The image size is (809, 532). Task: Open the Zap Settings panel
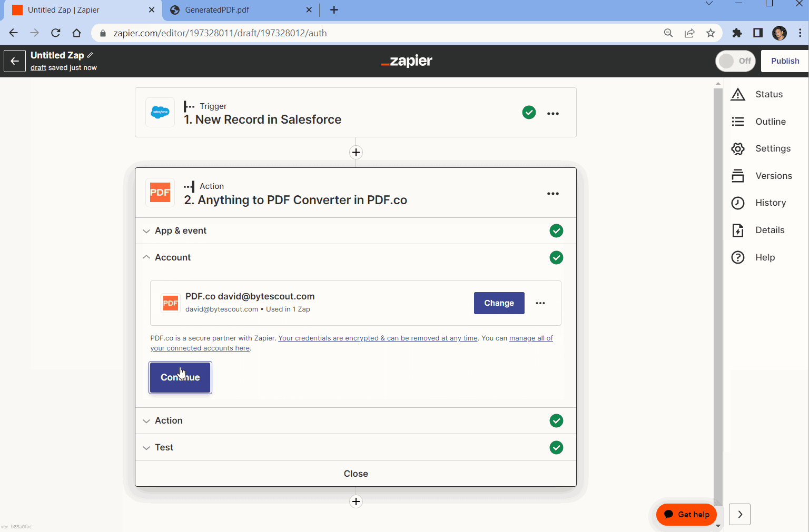(773, 148)
